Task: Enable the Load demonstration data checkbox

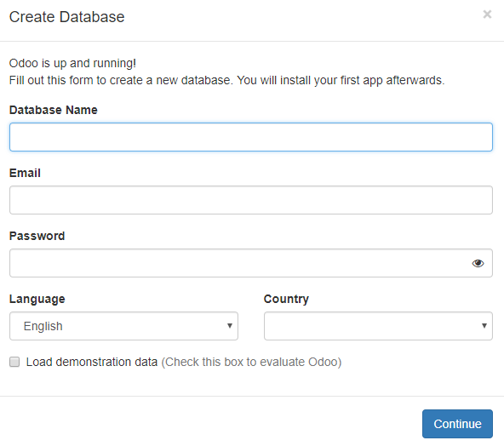Action: [14, 362]
